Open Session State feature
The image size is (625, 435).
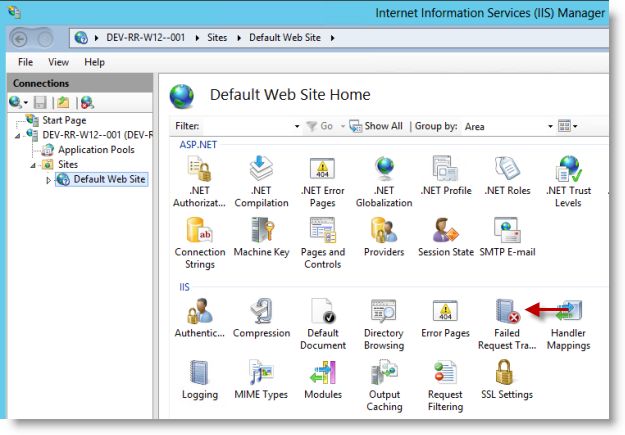click(x=446, y=237)
